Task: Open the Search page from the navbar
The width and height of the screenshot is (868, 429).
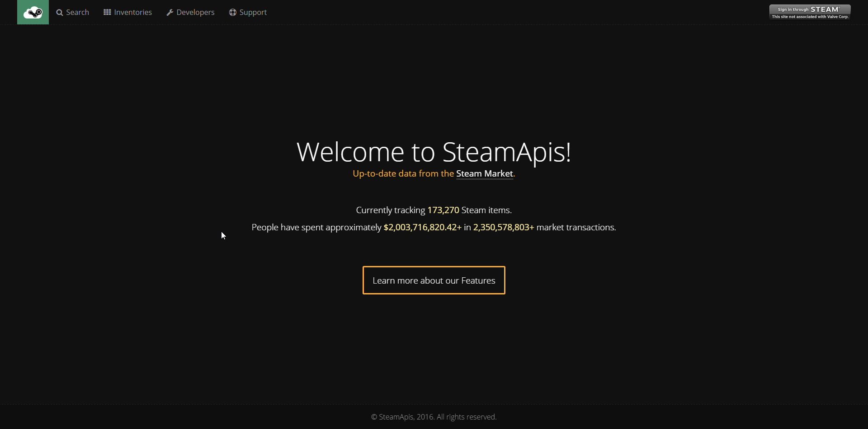Action: [77, 12]
